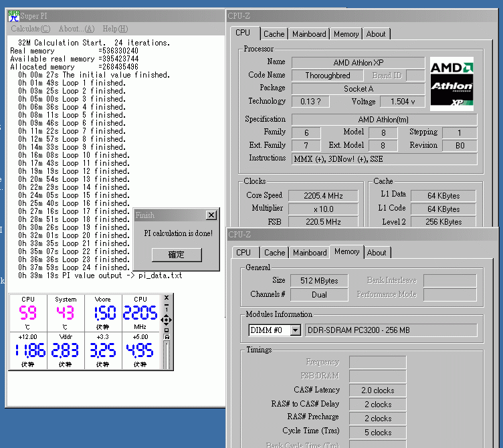Screen dimensions: 503x448
Task: Click the +3.3 voltage 3.25 reading
Action: click(103, 350)
